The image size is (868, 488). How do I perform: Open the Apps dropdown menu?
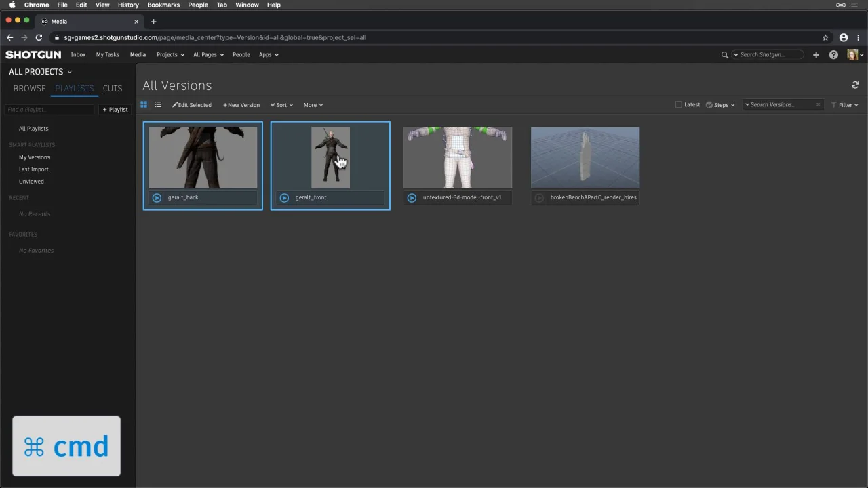point(269,55)
